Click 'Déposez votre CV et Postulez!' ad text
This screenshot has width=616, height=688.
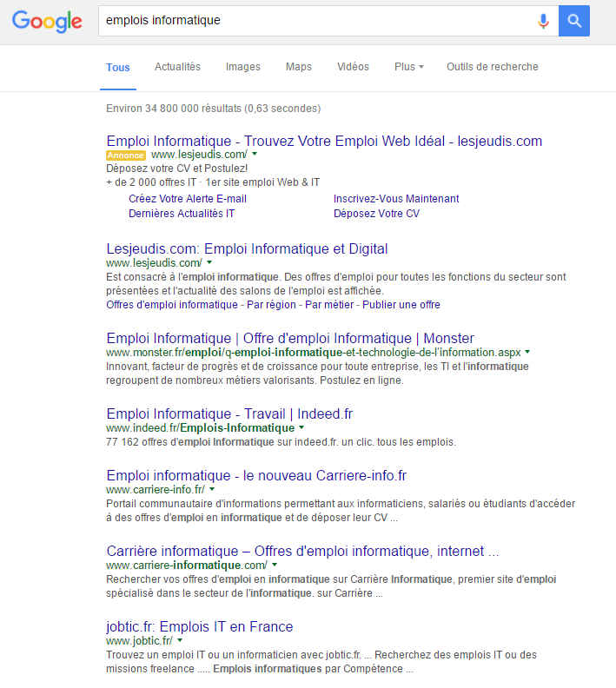click(x=177, y=169)
